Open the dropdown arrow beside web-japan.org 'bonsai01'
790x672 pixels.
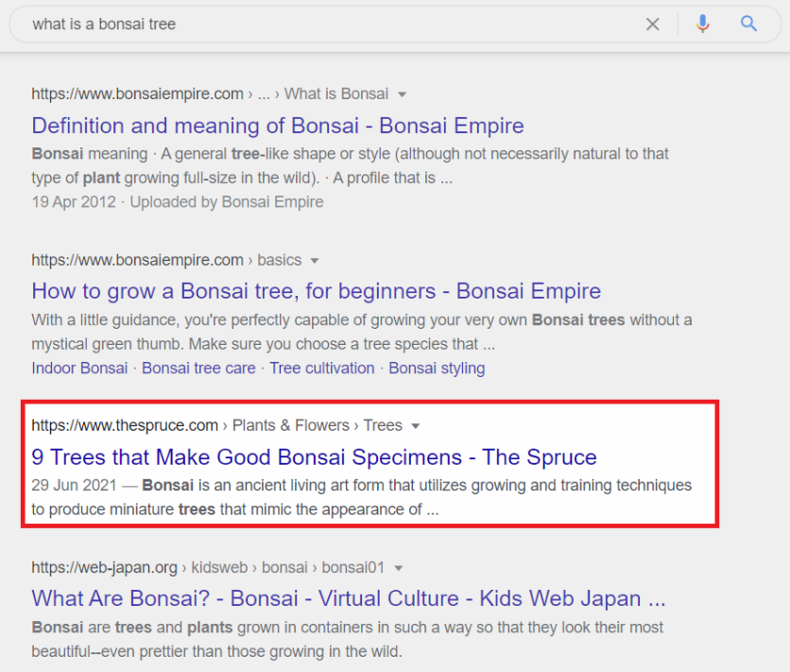(399, 568)
